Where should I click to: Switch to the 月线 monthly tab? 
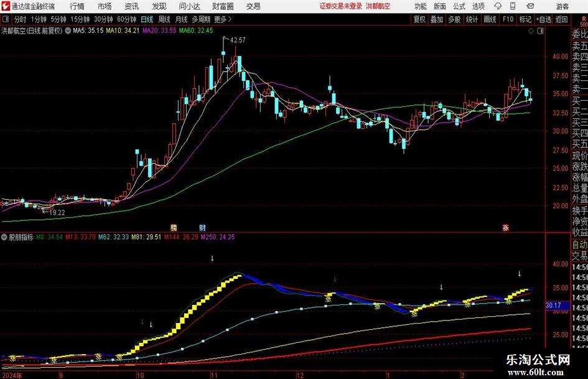click(x=181, y=19)
